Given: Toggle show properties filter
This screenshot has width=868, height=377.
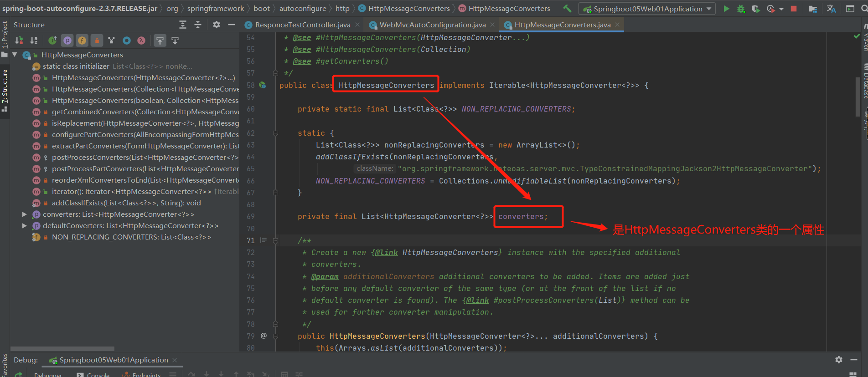Looking at the screenshot, I should click(67, 41).
